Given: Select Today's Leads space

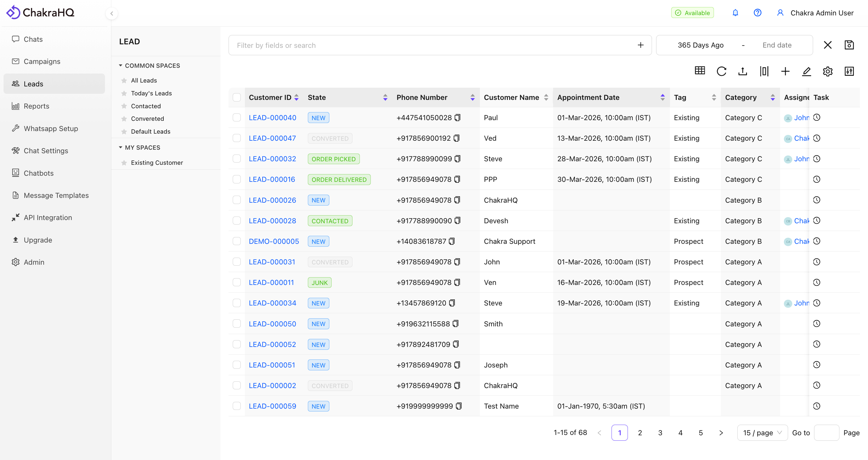Looking at the screenshot, I should click(151, 93).
